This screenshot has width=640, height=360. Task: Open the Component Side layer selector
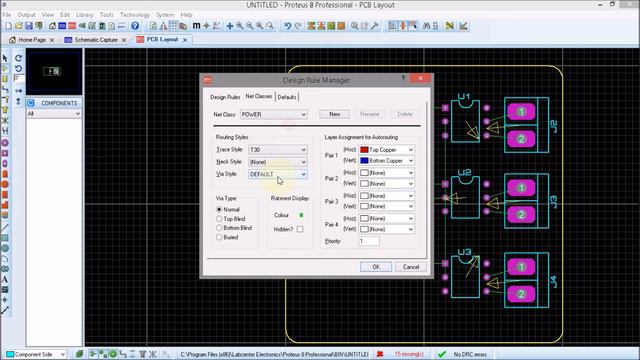click(x=36, y=354)
